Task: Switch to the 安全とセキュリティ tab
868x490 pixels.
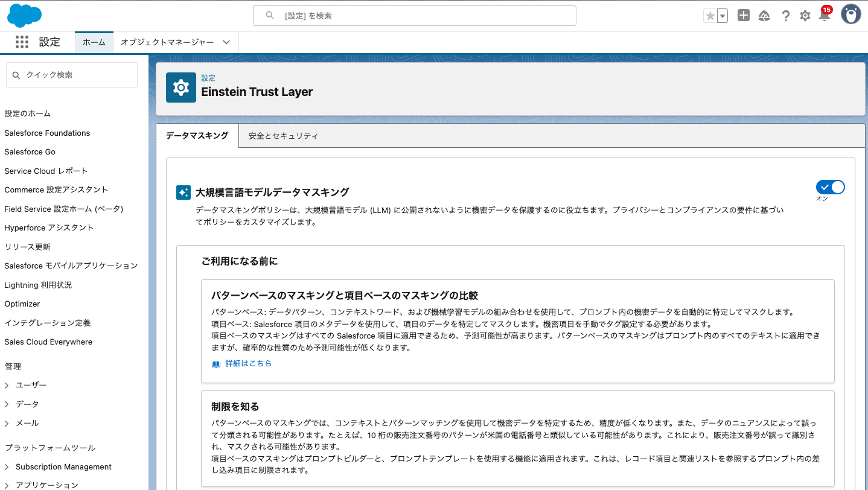Action: [283, 136]
